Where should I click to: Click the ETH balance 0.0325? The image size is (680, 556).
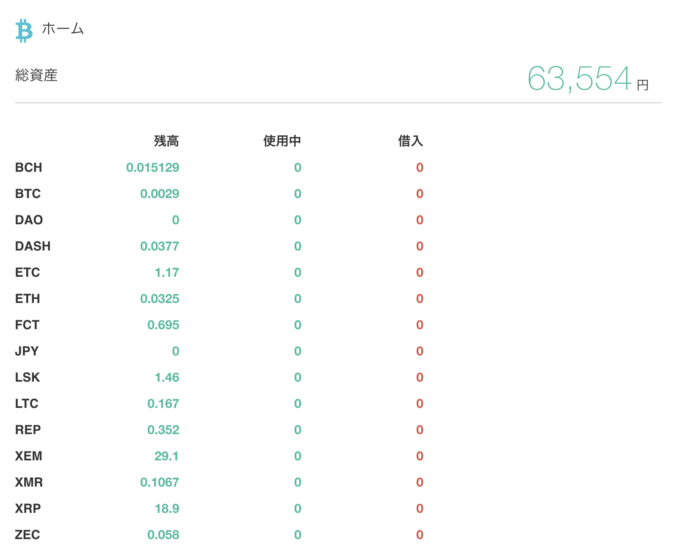click(160, 299)
